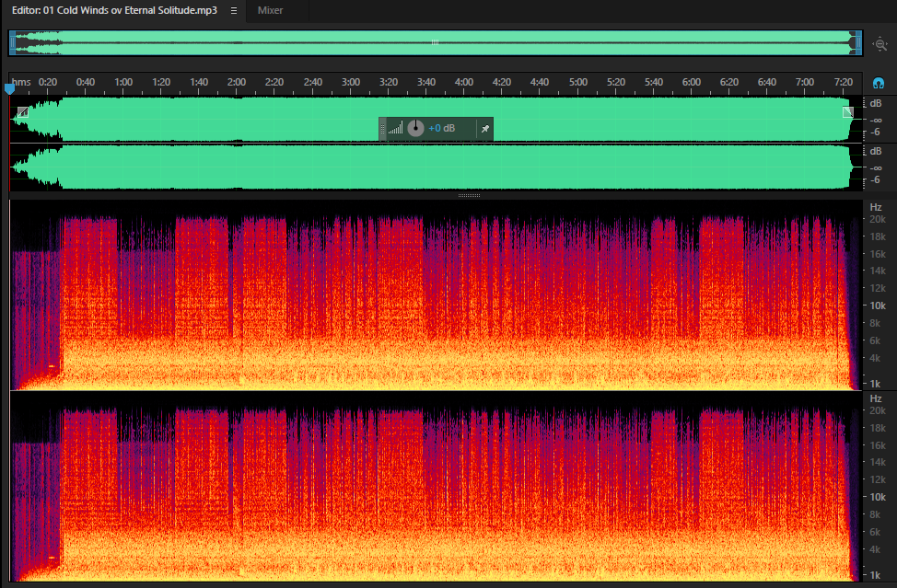The width and height of the screenshot is (897, 588).
Task: Click 6:20 on the timeline ruler
Action: pos(728,82)
